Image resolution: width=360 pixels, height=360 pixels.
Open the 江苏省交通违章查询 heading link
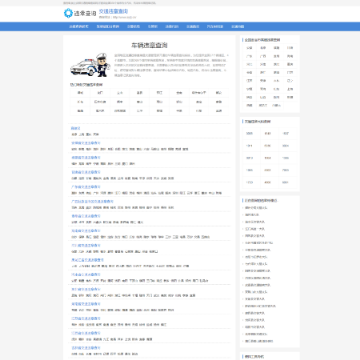tap(86, 319)
